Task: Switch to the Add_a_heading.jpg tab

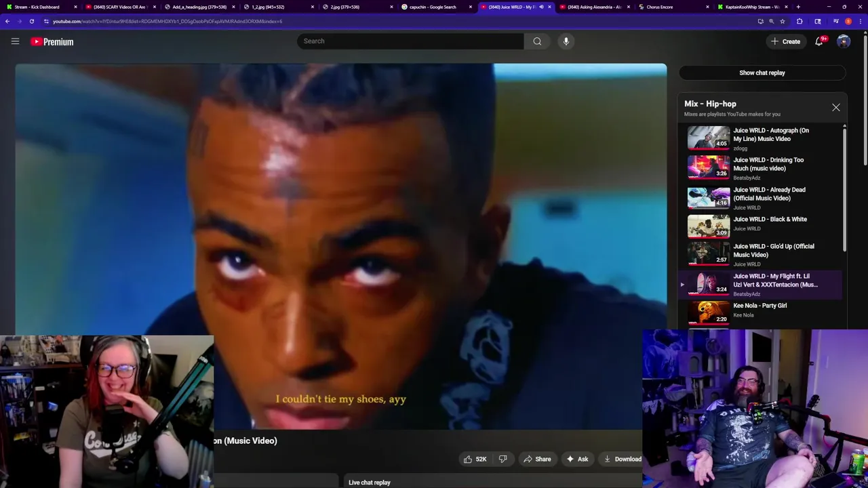Action: [x=200, y=7]
